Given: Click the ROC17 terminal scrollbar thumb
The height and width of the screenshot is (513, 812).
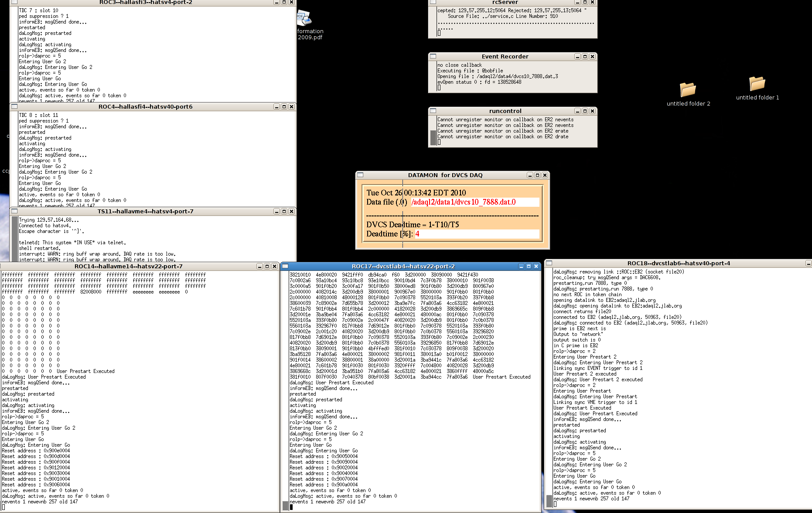Looking at the screenshot, I should coord(286,505).
